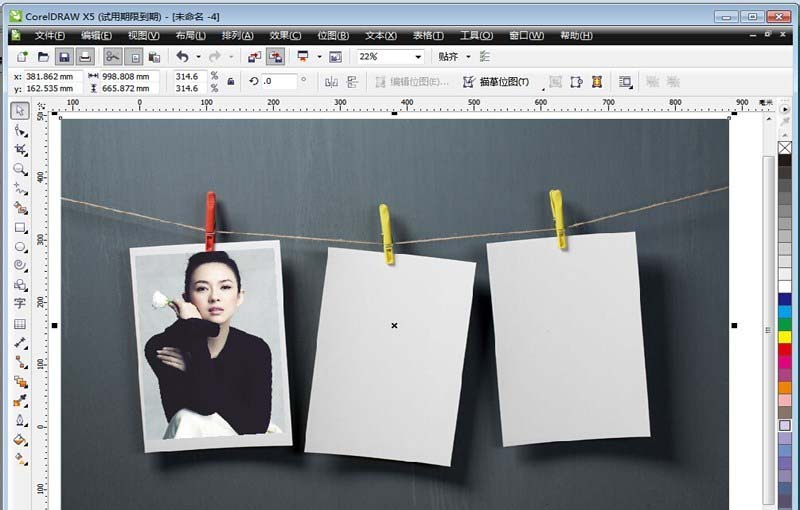
Task: Expand the 贴齐 snap dropdown
Action: [x=467, y=57]
